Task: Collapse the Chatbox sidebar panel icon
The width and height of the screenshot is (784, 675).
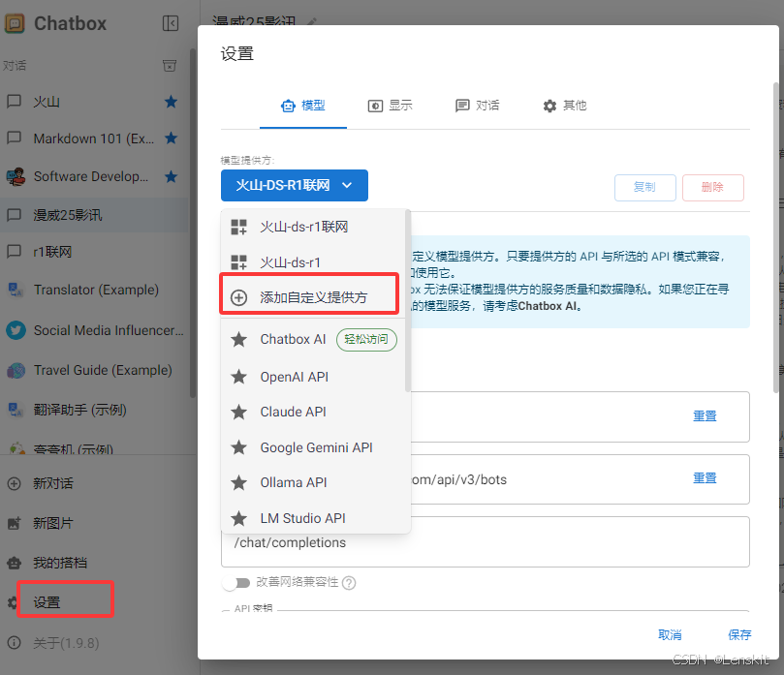Action: tap(171, 23)
